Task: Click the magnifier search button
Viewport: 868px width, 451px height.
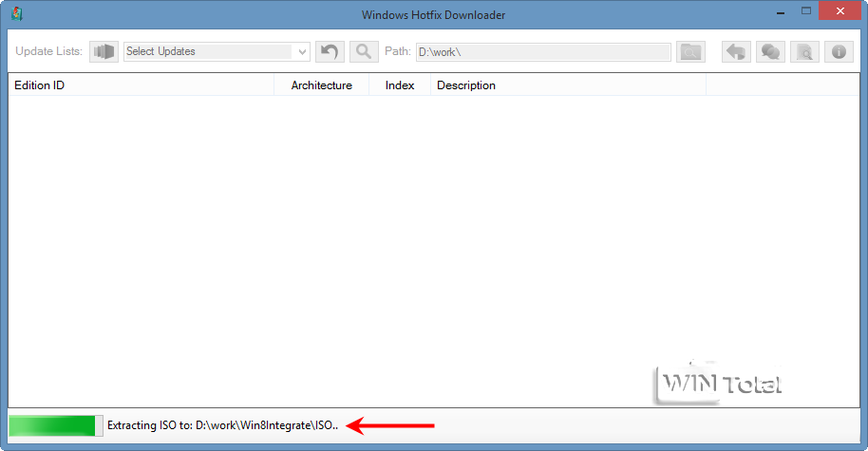Action: click(x=364, y=51)
